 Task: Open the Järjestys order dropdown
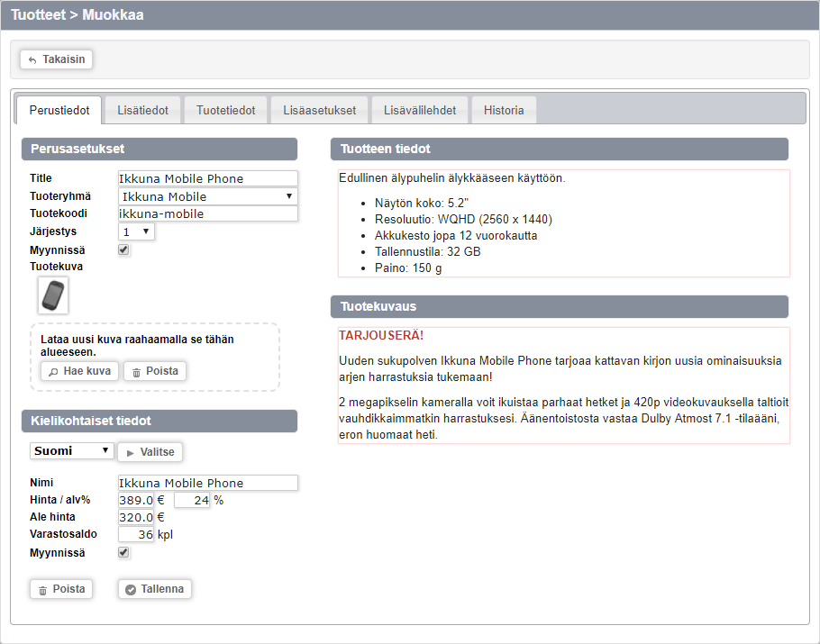point(136,232)
